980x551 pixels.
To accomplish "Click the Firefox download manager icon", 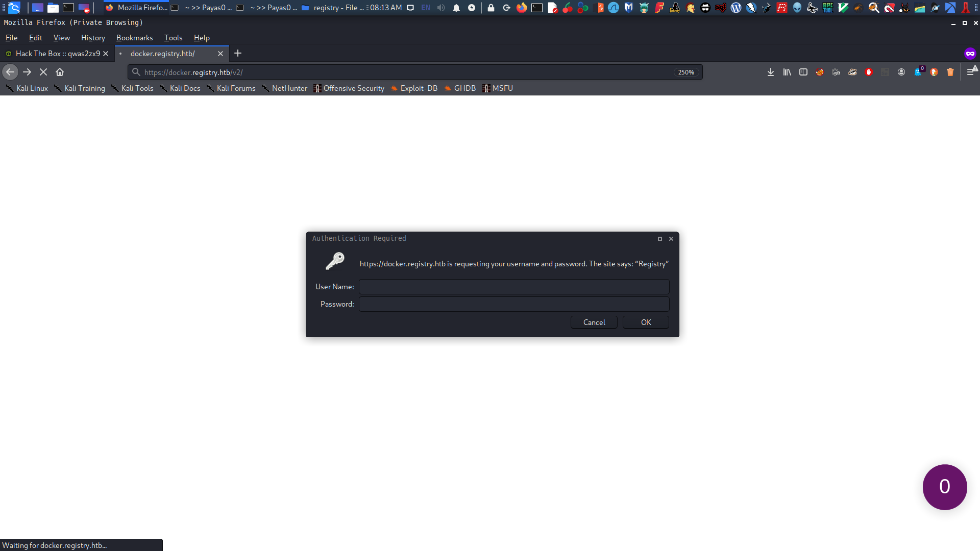I will [x=771, y=72].
